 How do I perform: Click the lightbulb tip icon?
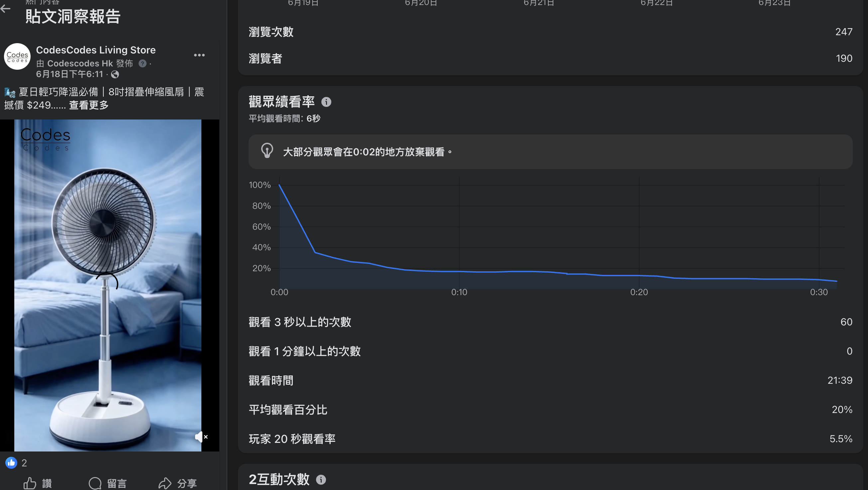point(267,151)
